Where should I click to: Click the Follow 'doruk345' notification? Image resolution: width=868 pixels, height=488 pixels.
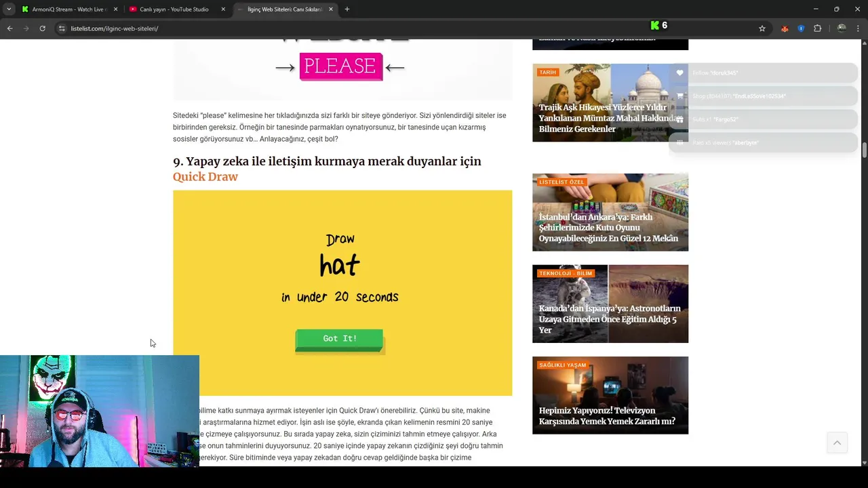click(x=764, y=73)
